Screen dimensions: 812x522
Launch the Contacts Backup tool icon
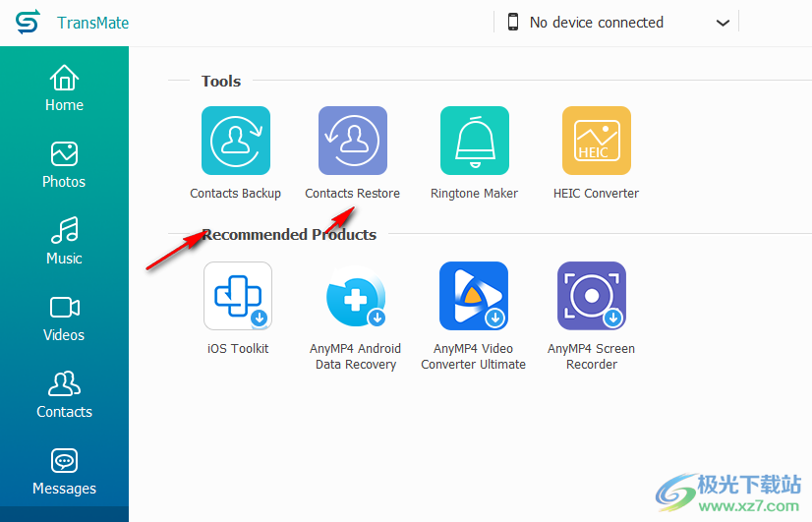click(x=236, y=141)
